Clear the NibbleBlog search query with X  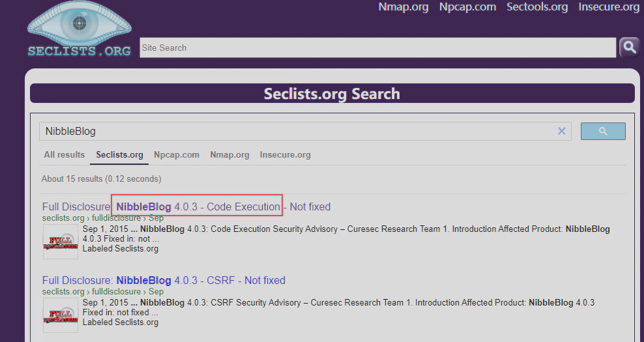(x=561, y=131)
